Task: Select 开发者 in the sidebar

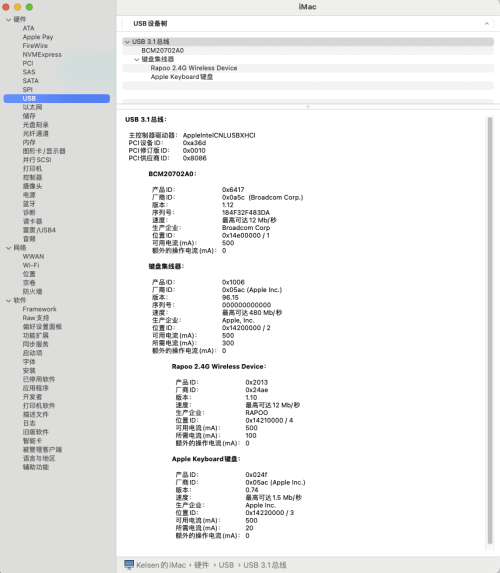Action: (x=32, y=397)
